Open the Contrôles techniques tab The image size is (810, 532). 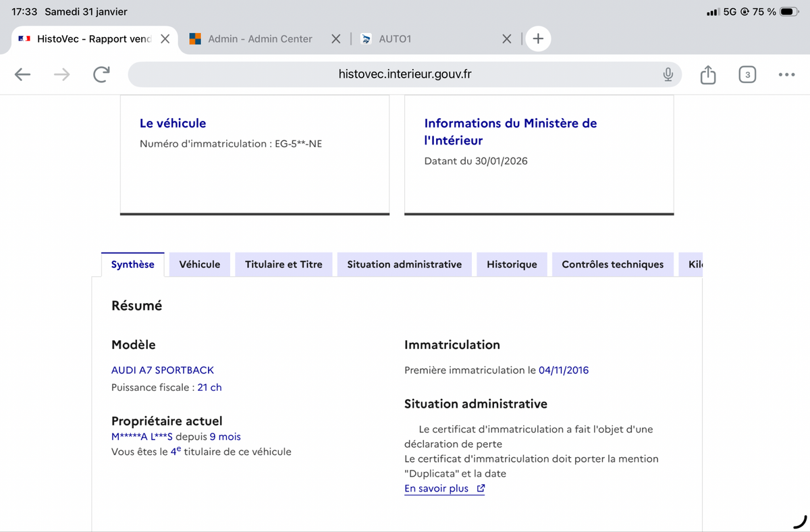(613, 265)
